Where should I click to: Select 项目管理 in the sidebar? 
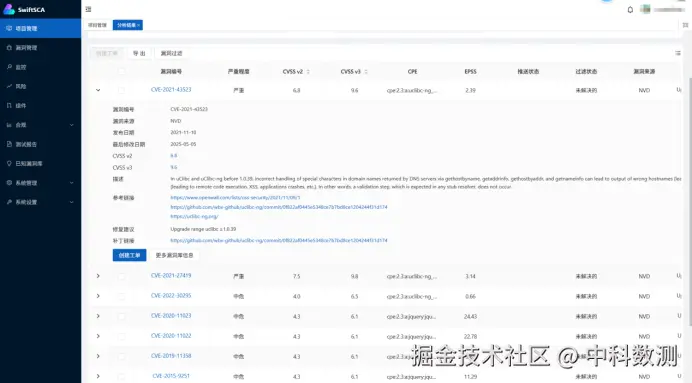click(40, 28)
